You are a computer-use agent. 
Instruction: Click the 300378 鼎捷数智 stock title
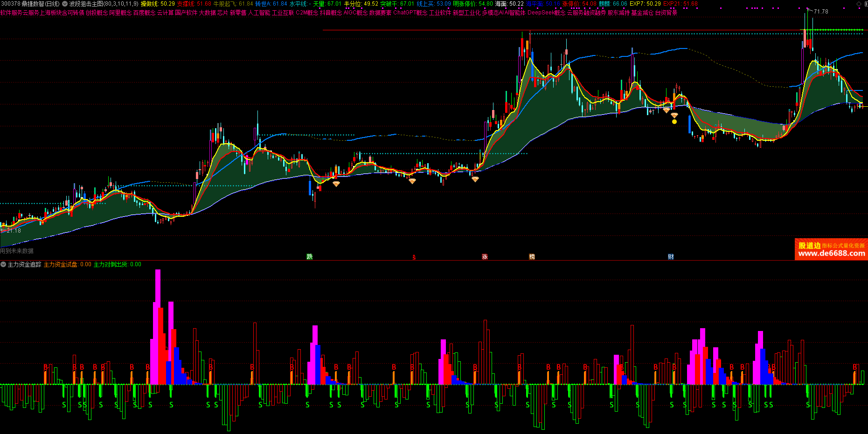[30, 4]
